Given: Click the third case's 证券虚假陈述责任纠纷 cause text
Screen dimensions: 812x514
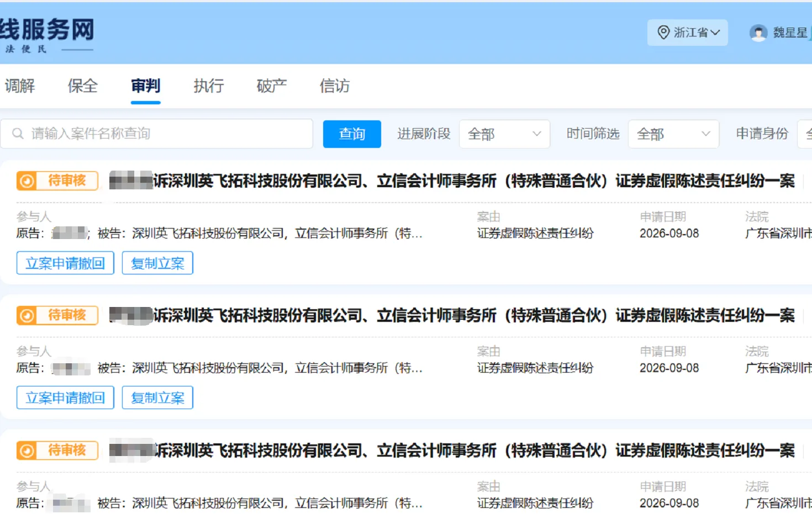Looking at the screenshot, I should tap(535, 504).
